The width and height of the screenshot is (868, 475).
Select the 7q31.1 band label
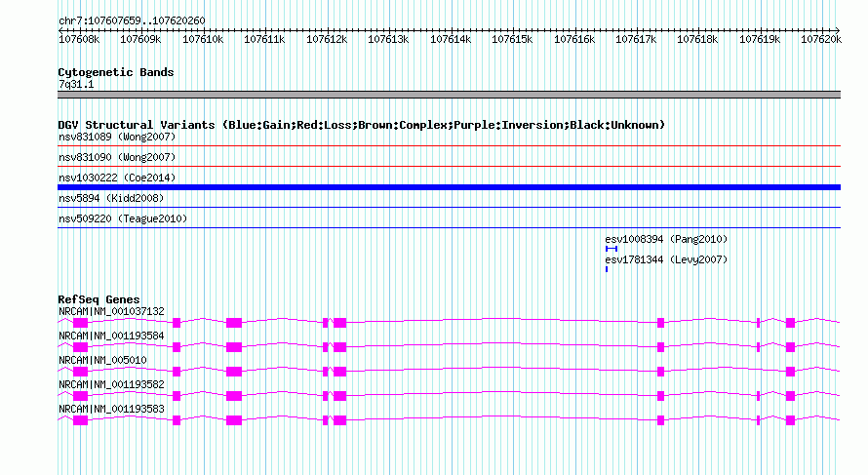coord(76,85)
